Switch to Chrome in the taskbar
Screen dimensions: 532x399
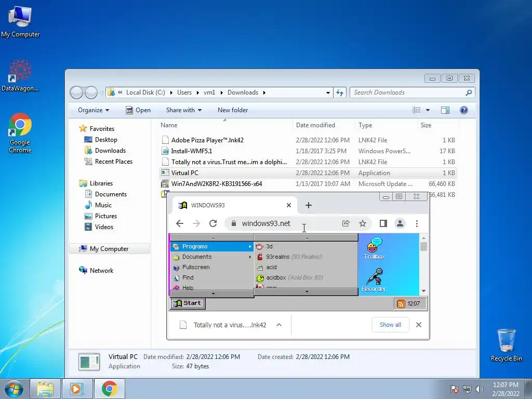coord(109,389)
